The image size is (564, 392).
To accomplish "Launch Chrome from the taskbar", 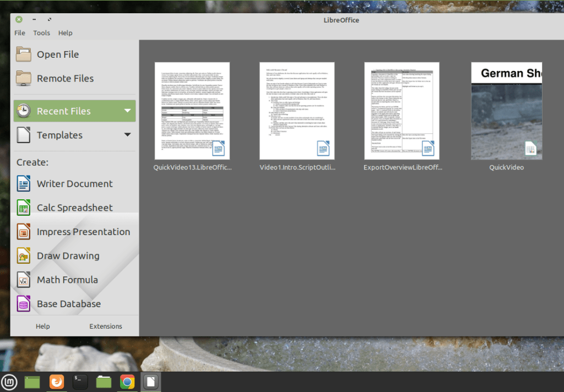I will [127, 382].
